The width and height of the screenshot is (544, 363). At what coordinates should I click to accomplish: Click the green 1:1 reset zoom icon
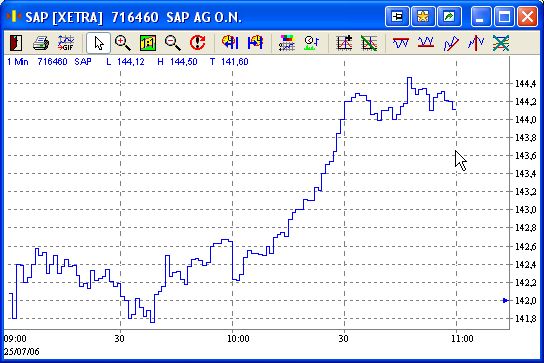point(148,43)
